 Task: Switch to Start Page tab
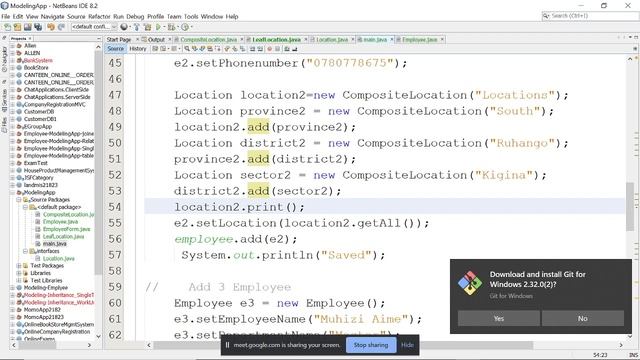coord(119,39)
